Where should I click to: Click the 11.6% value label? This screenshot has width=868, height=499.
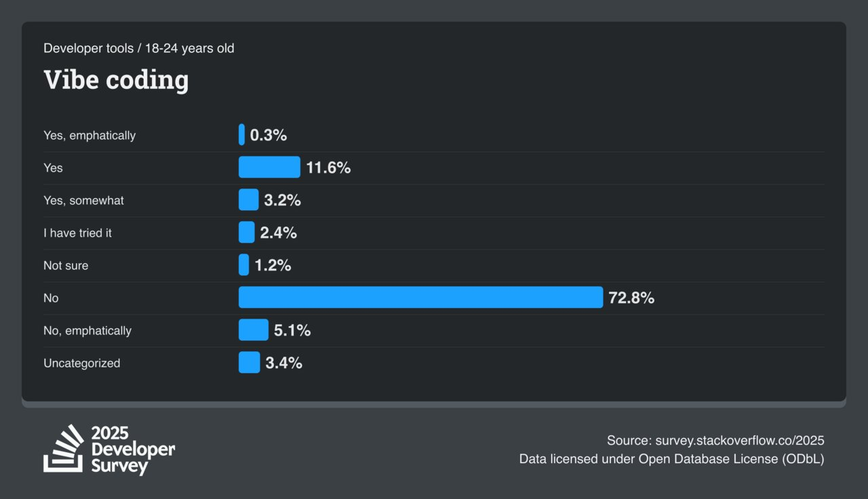pos(328,167)
